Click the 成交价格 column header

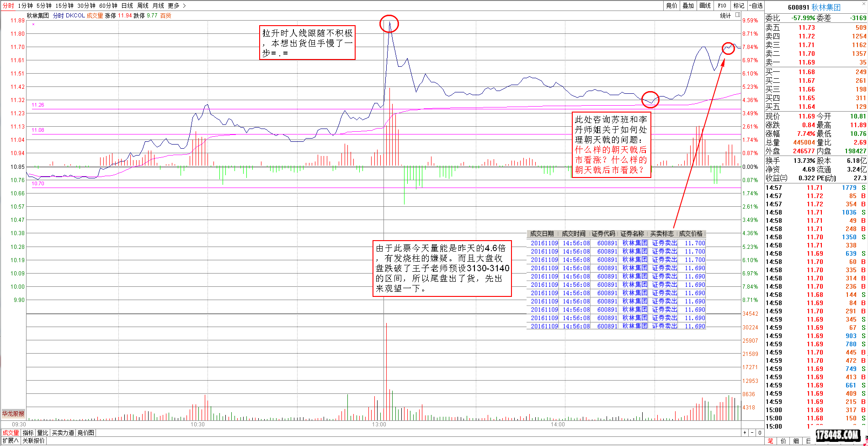coord(690,234)
